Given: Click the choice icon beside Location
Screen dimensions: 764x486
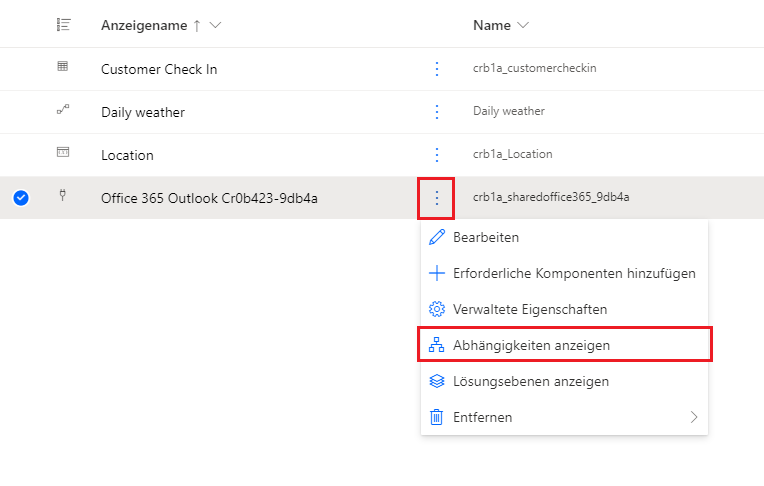Looking at the screenshot, I should (x=63, y=152).
